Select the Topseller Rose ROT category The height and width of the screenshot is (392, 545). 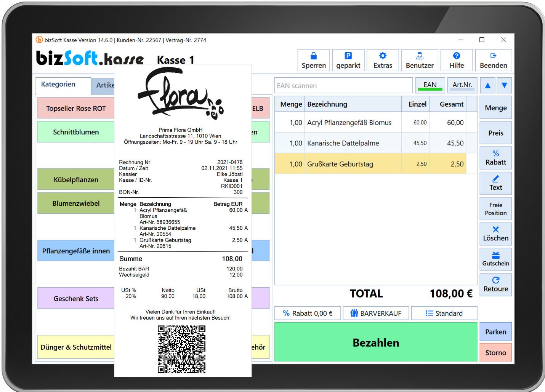pos(76,108)
